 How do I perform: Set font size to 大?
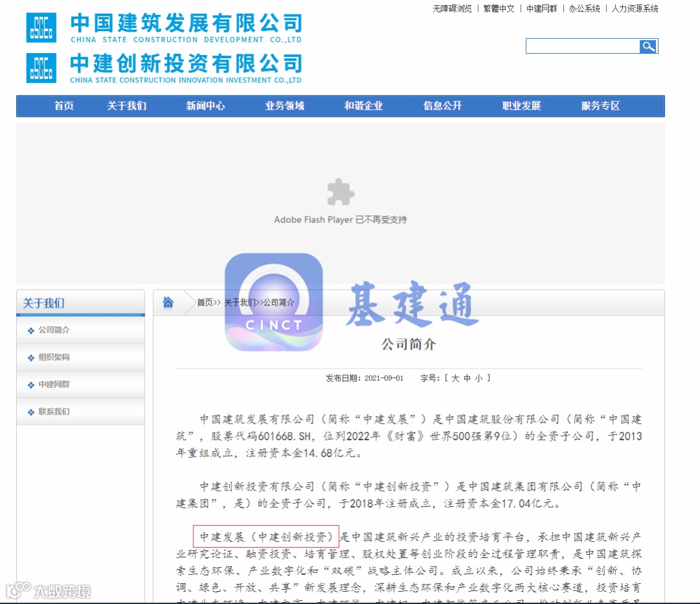pos(455,378)
